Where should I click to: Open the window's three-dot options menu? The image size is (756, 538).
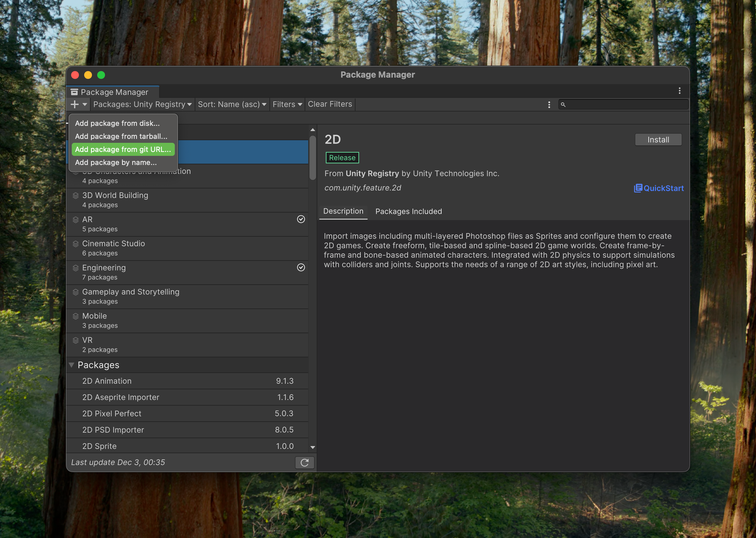(x=679, y=91)
